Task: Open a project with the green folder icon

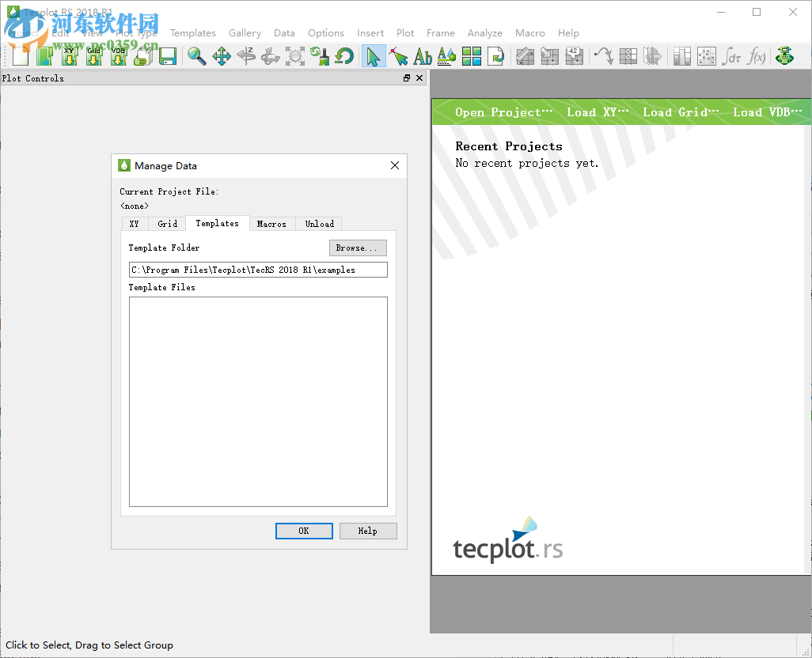Action: (x=44, y=56)
